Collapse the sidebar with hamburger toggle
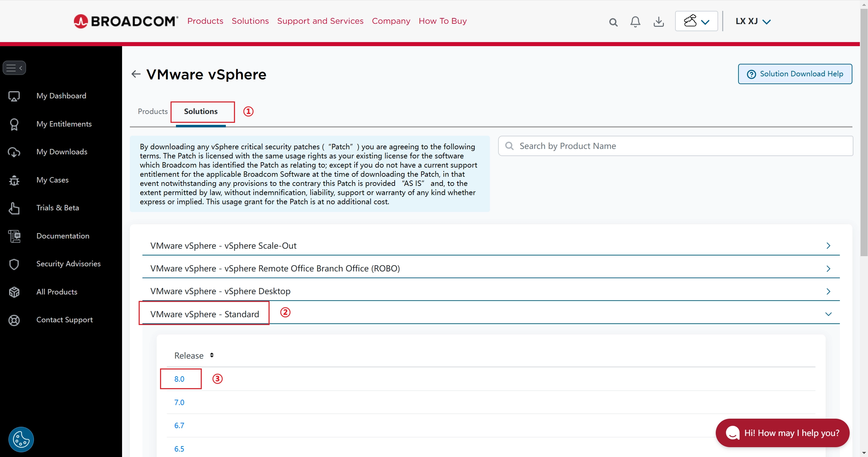The height and width of the screenshot is (457, 868). point(14,68)
